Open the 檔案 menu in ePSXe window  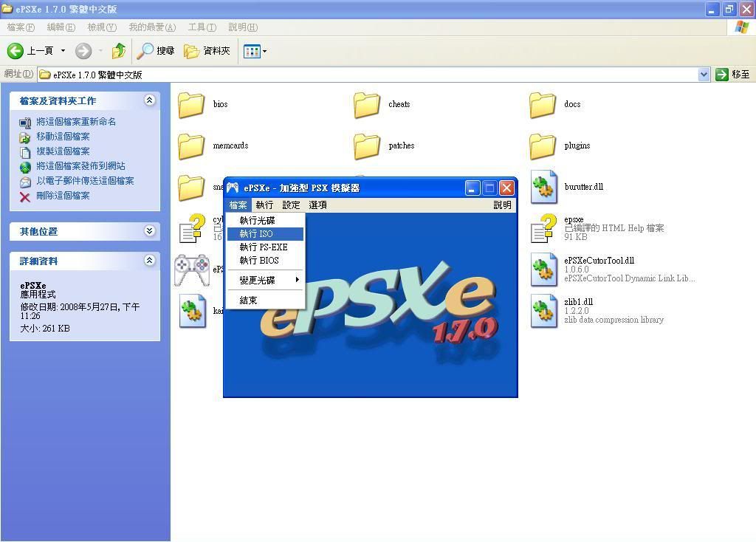238,205
